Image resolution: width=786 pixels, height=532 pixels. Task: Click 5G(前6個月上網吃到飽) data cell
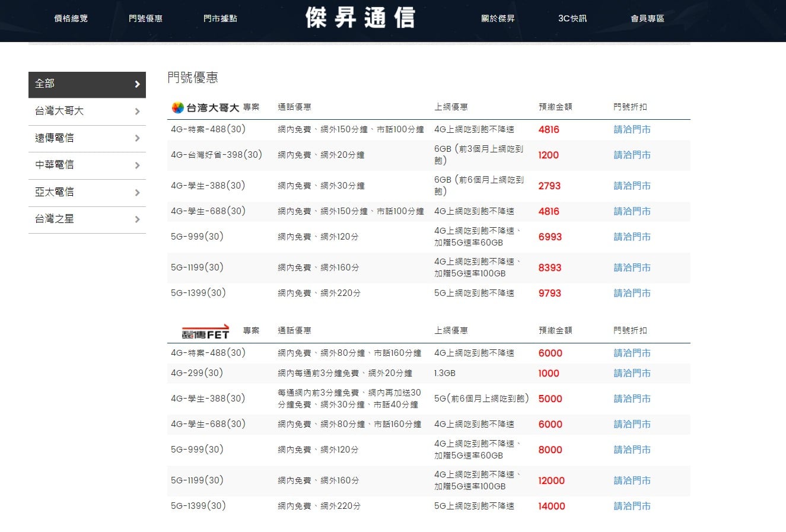pyautogui.click(x=482, y=399)
